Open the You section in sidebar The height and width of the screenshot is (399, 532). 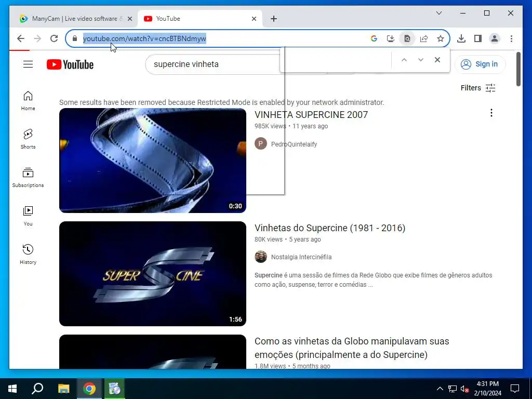coord(28,216)
